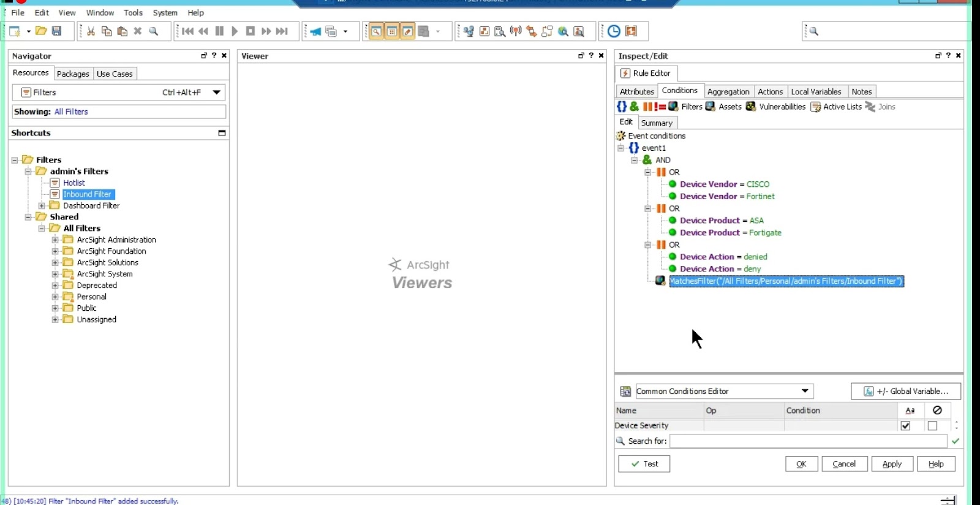980x505 pixels.
Task: Check the empty Device Severity negate checkbox
Action: (932, 426)
